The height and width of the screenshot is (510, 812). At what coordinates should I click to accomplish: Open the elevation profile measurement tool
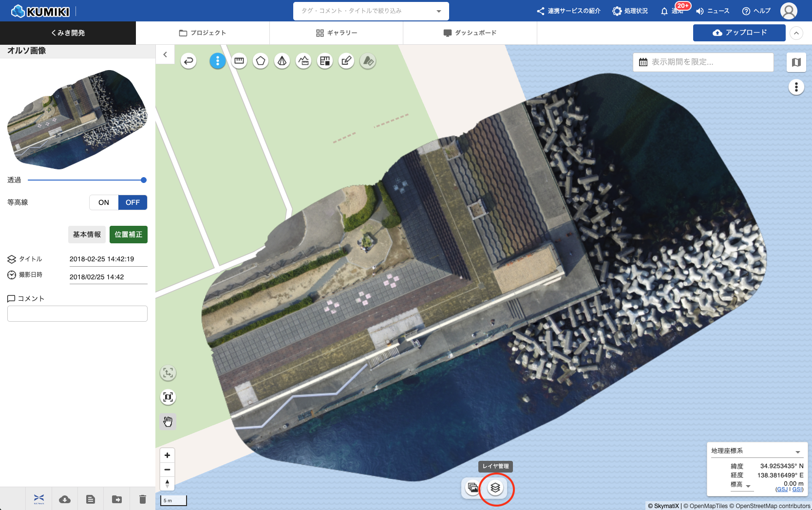(303, 61)
